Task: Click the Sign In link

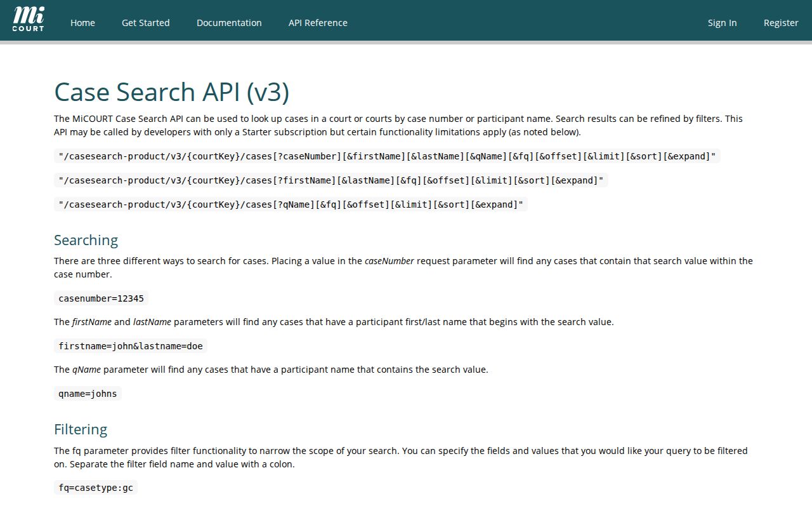Action: [x=723, y=23]
